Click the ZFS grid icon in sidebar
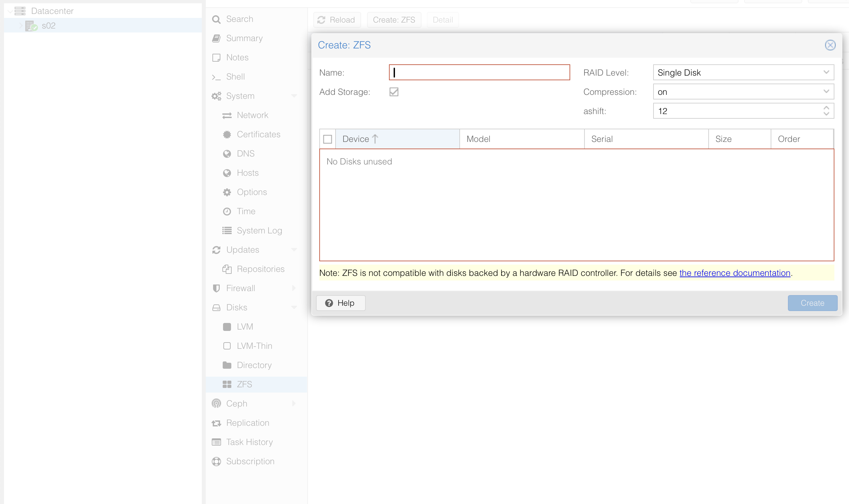 point(227,384)
